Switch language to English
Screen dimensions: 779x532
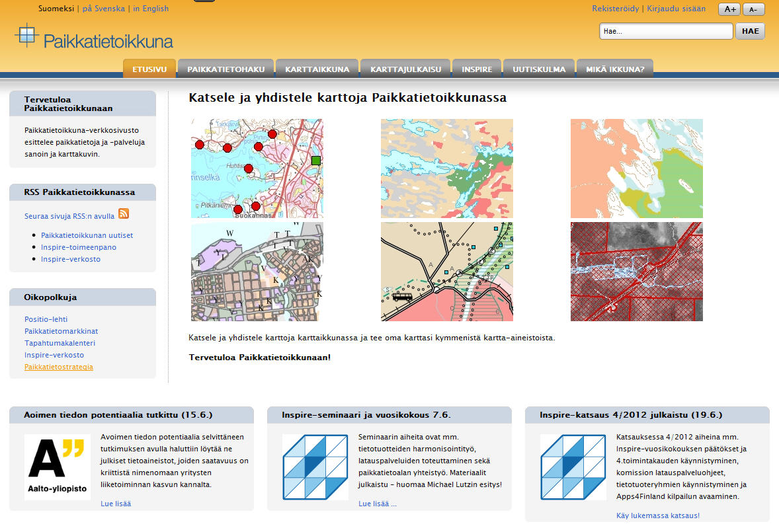151,9
